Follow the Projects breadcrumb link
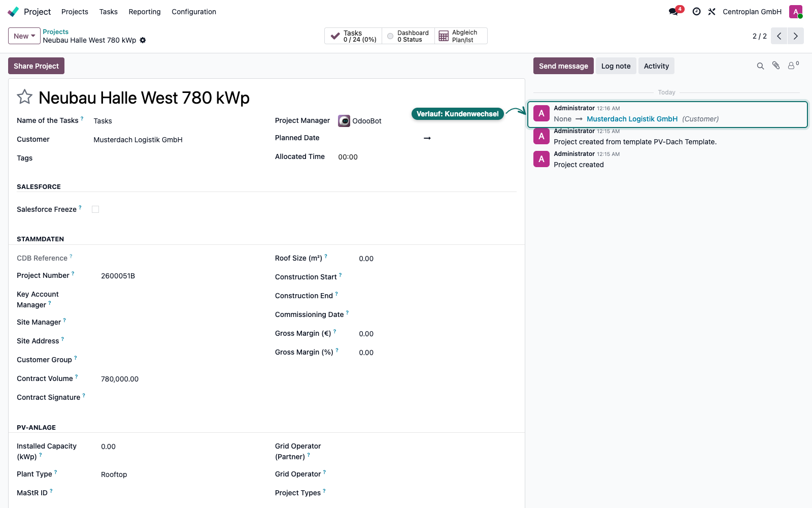Image resolution: width=812 pixels, height=508 pixels. click(x=56, y=31)
